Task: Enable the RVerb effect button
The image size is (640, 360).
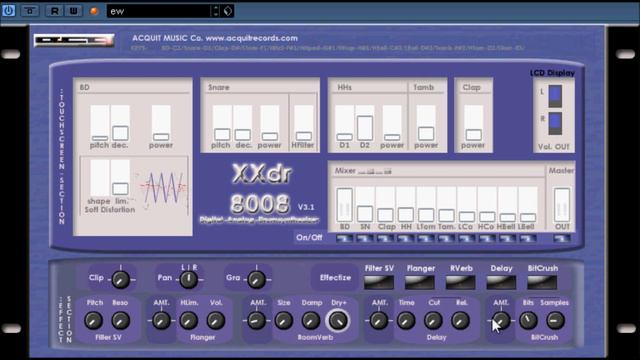Action: pyautogui.click(x=460, y=282)
